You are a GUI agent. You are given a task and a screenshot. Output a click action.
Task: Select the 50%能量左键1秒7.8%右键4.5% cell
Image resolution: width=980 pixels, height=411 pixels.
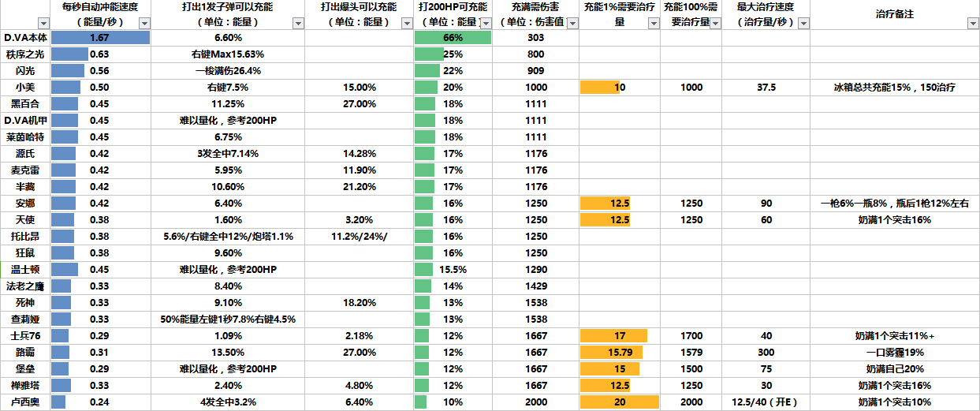click(x=228, y=319)
